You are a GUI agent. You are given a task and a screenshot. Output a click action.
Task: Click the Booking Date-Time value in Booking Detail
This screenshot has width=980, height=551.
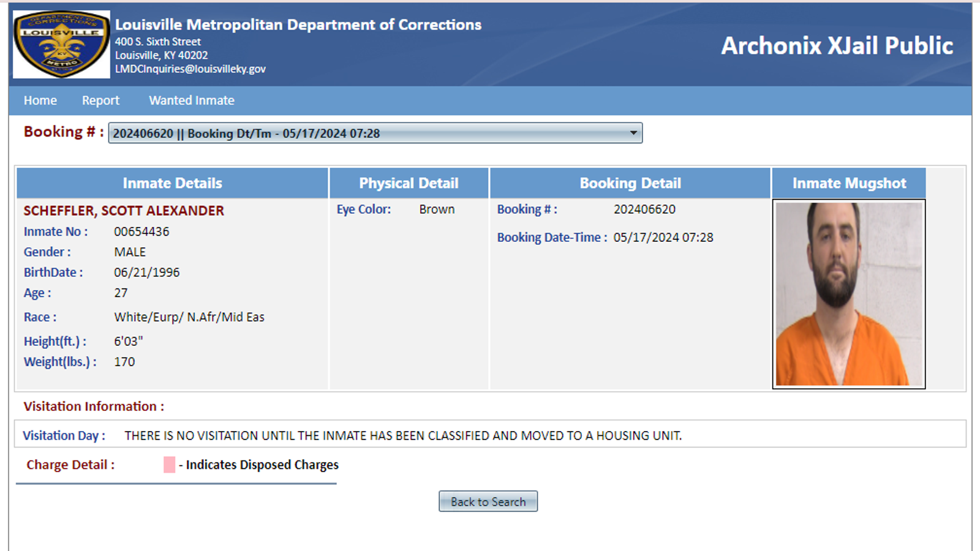[663, 238]
